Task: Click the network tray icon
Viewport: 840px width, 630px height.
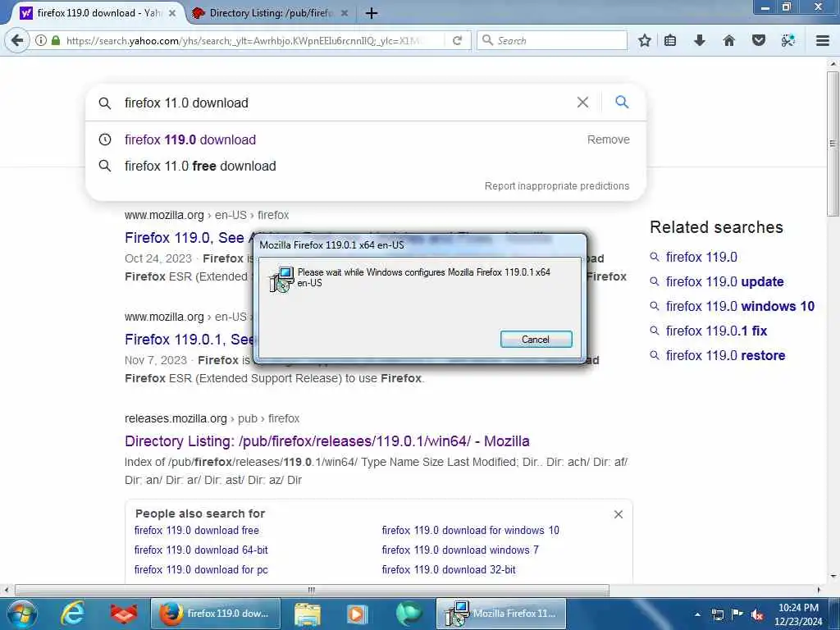Action: click(717, 614)
